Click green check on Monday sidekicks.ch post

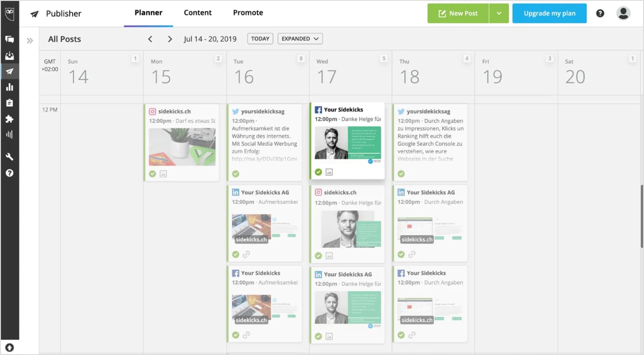[x=152, y=174]
